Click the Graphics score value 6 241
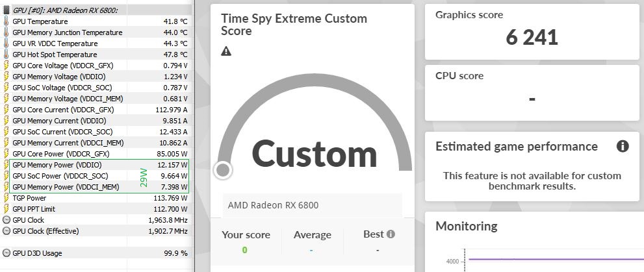The height and width of the screenshot is (272, 644). (532, 38)
